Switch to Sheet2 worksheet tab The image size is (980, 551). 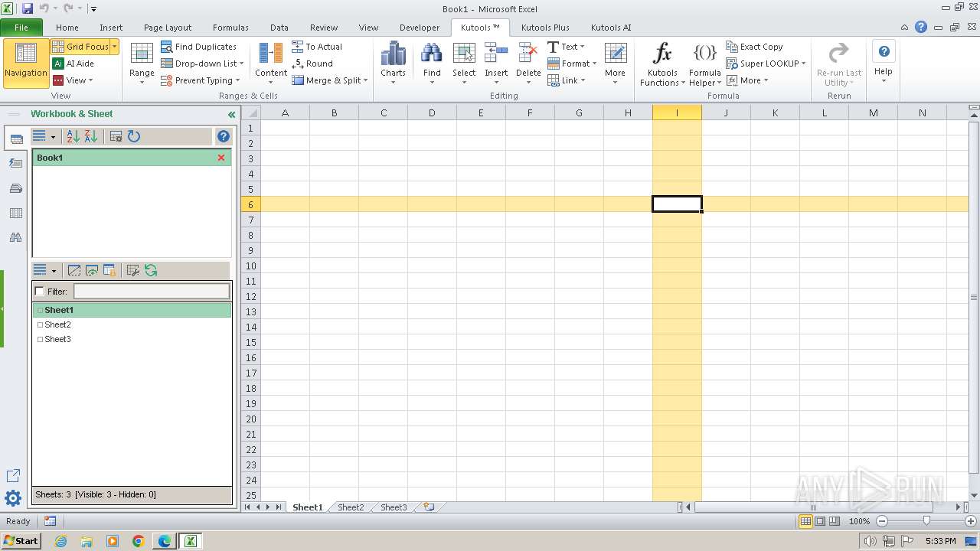click(351, 507)
